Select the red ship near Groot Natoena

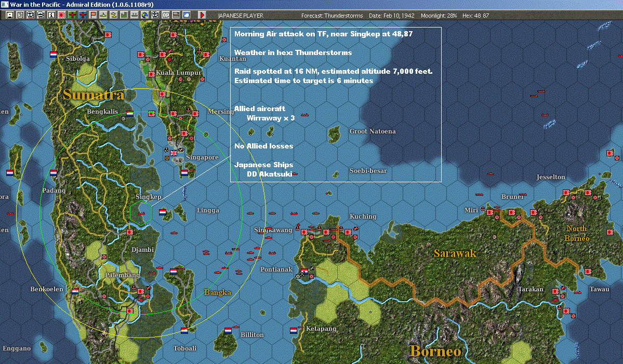[305, 115]
